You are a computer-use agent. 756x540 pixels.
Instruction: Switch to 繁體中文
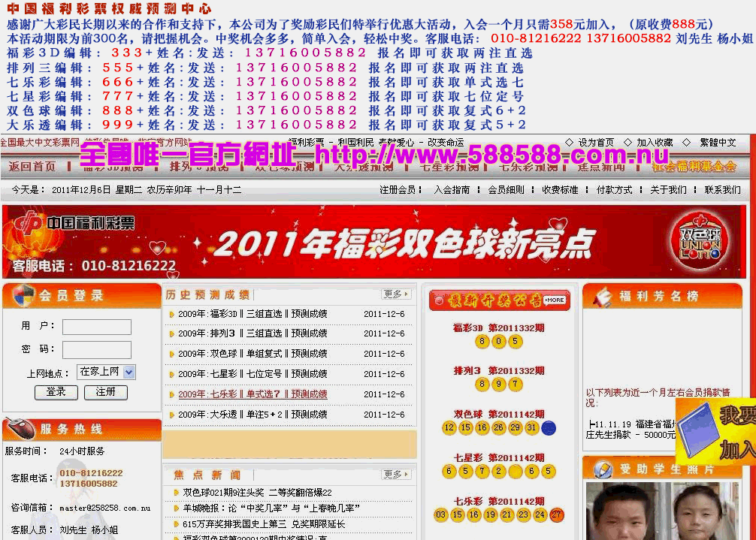click(x=718, y=143)
